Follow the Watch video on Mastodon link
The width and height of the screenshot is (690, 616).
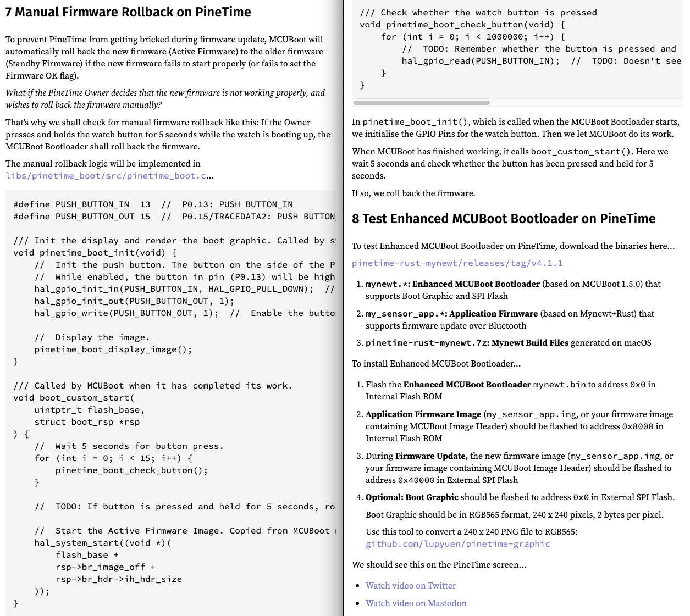point(416,603)
